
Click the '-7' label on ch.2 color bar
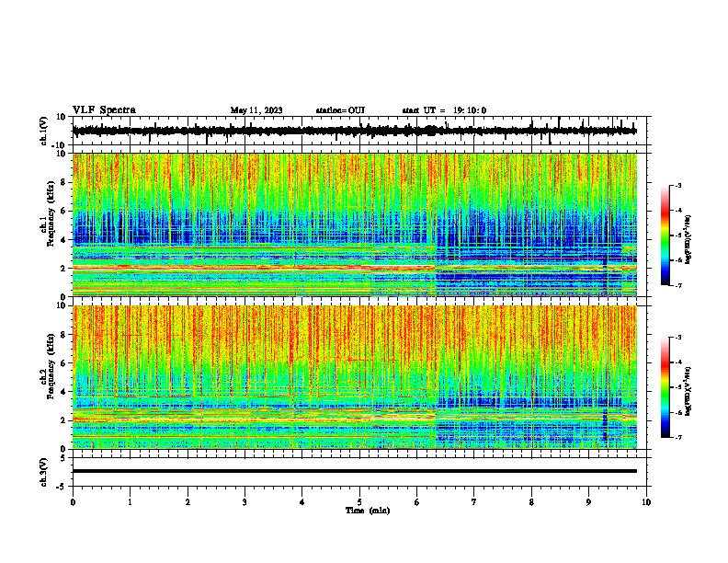coord(678,438)
